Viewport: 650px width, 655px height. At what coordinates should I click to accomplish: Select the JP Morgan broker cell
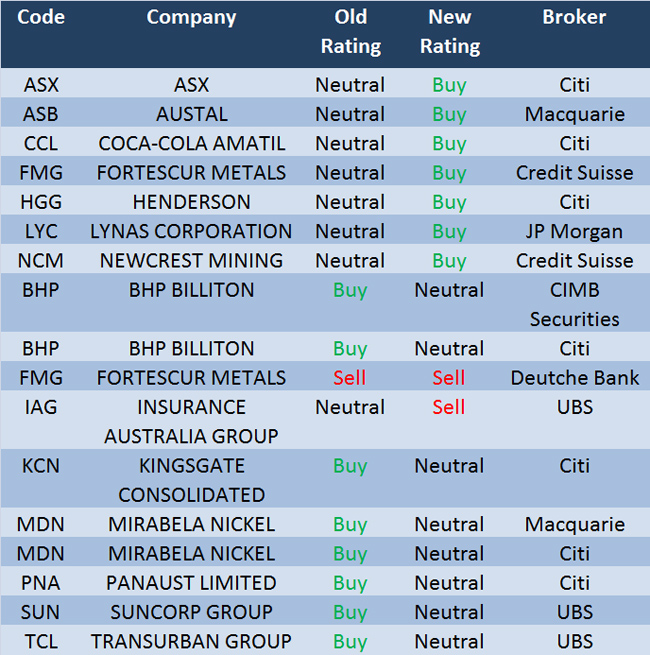(x=574, y=231)
